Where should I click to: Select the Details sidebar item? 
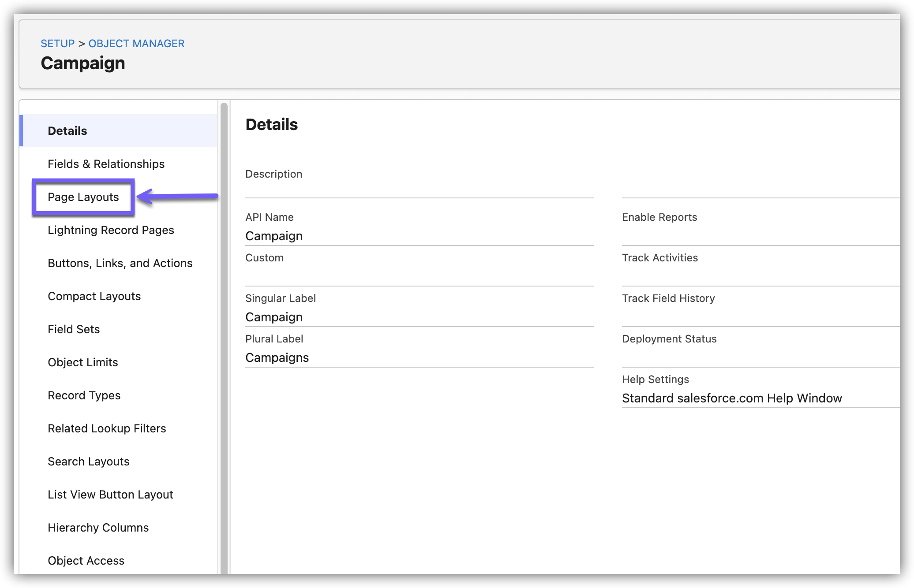point(67,131)
